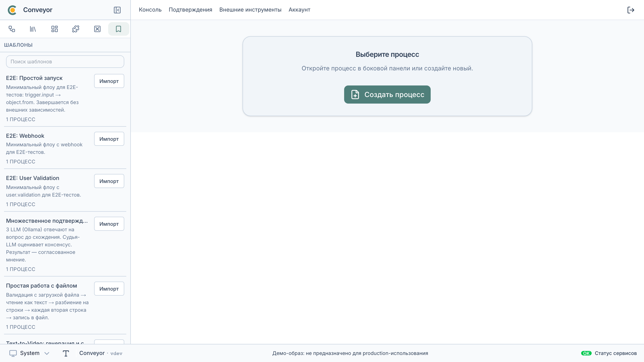Click the Выберите процесс heading
The height and width of the screenshot is (362, 644).
coord(387,54)
